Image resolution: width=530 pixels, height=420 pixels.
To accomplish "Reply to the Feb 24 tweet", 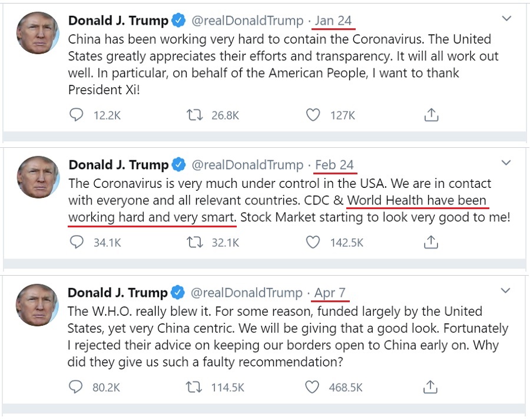I will (77, 242).
